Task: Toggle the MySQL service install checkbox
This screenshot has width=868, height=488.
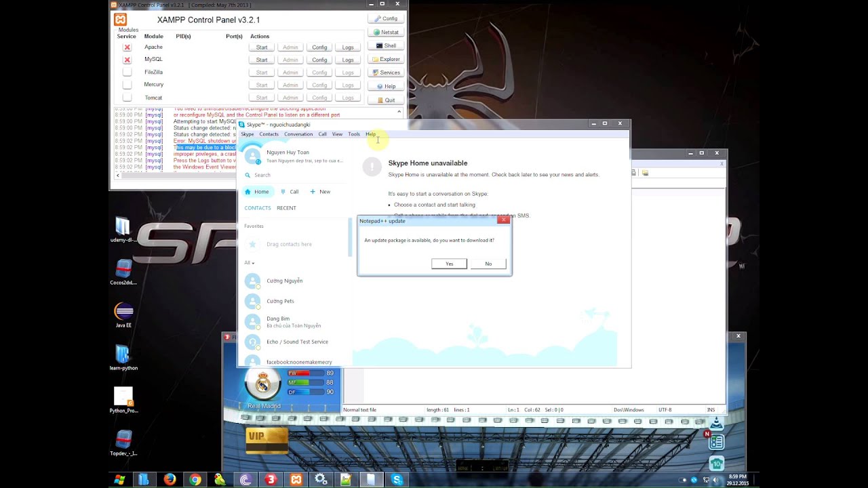Action: coord(127,60)
